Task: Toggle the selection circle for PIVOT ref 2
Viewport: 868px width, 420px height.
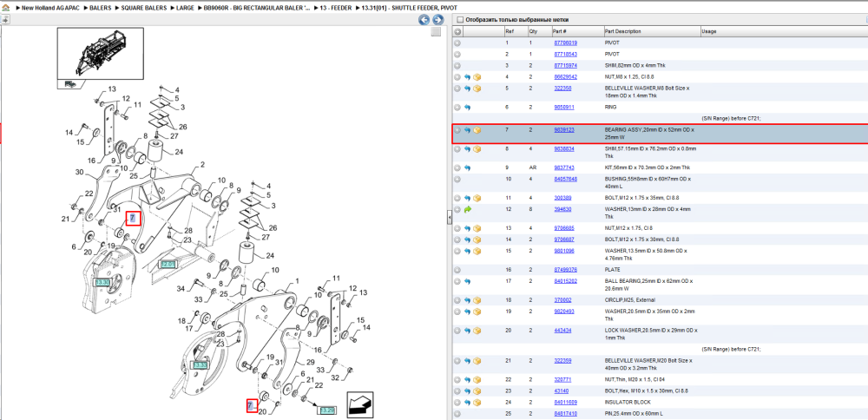Action: pyautogui.click(x=457, y=55)
